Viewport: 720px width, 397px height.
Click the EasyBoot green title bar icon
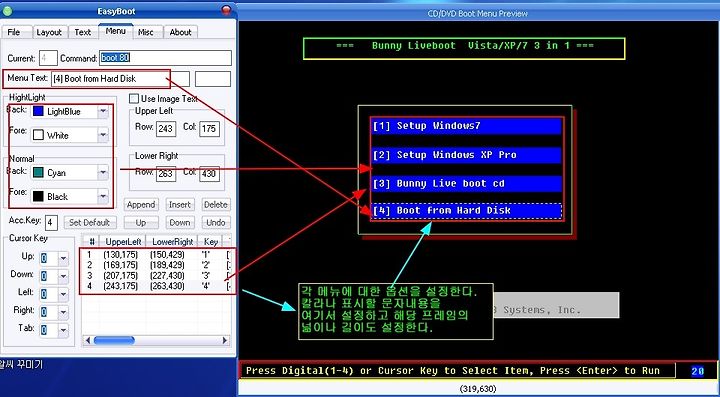click(7, 10)
